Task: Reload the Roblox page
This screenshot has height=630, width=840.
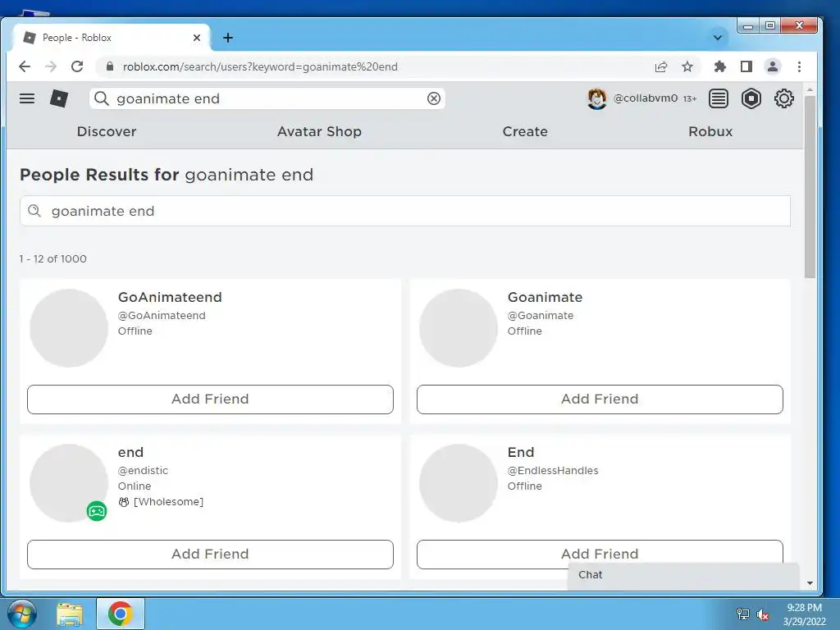Action: 77,66
